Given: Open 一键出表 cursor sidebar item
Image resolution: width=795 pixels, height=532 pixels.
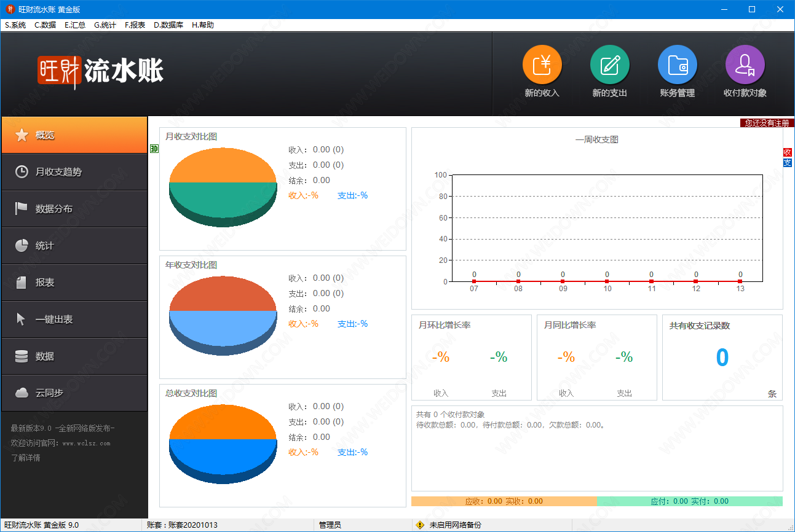Looking at the screenshot, I should pos(74,319).
